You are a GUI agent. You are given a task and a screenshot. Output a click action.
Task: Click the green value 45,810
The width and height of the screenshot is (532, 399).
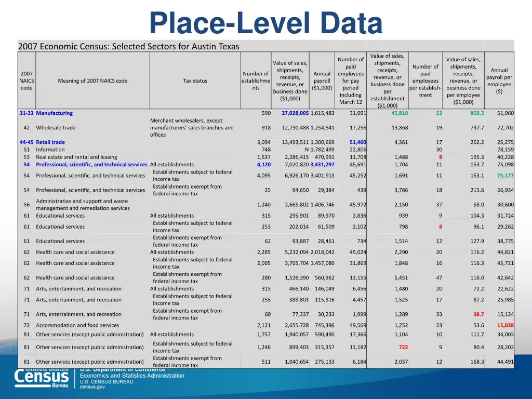(x=400, y=113)
